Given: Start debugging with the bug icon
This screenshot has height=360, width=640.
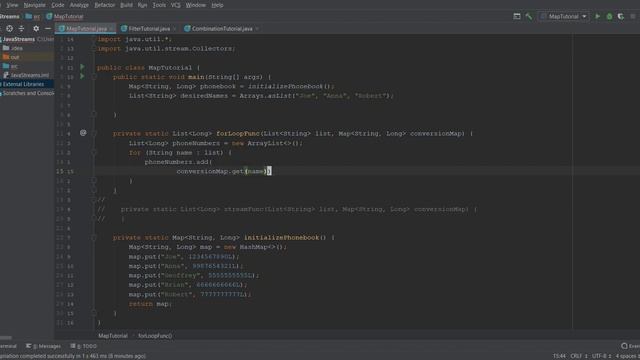Looking at the screenshot, I should (609, 16).
